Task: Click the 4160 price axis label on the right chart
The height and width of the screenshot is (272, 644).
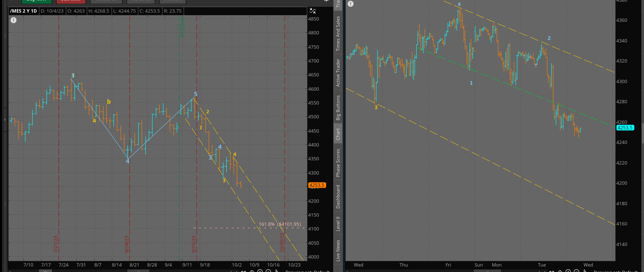Action: pyautogui.click(x=622, y=224)
